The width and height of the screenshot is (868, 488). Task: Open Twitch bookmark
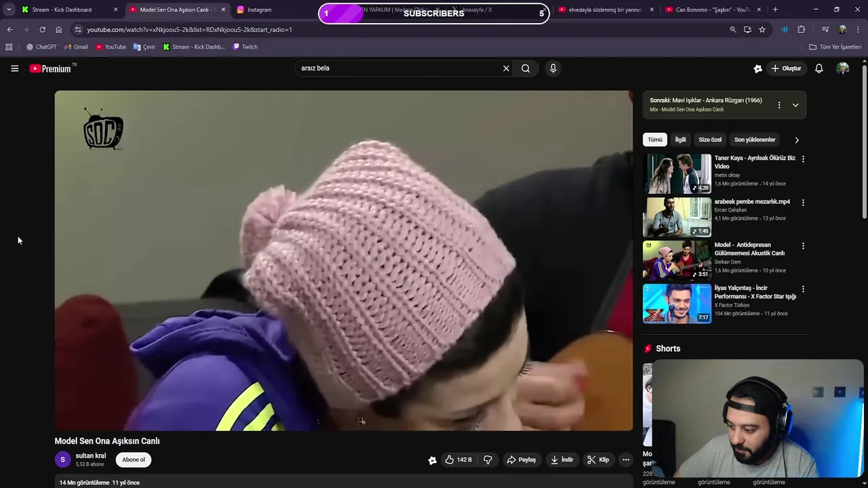(x=245, y=47)
